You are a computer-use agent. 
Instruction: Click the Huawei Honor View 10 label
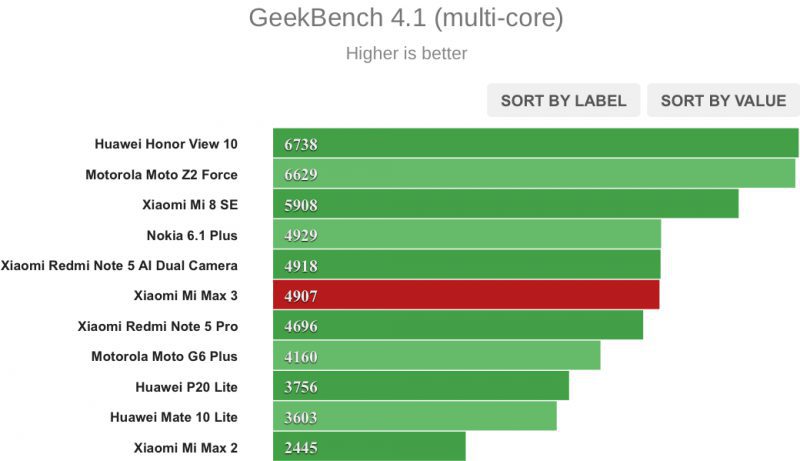(166, 144)
